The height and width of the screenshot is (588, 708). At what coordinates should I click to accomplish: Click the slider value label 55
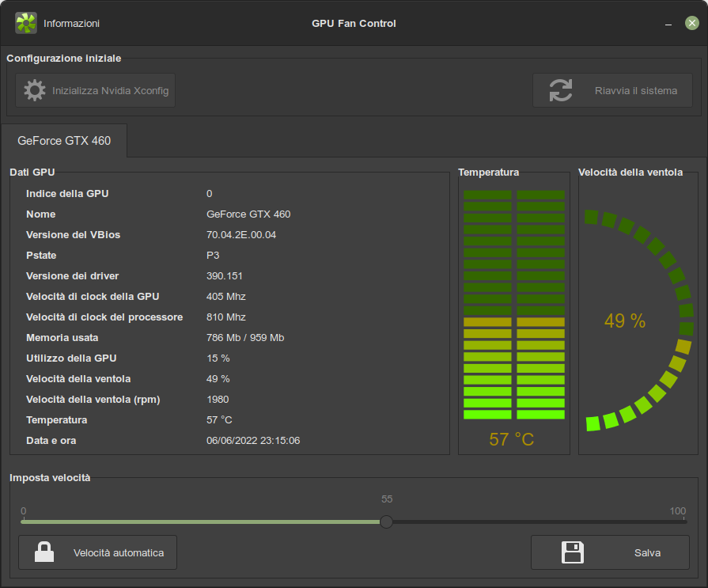pyautogui.click(x=387, y=499)
